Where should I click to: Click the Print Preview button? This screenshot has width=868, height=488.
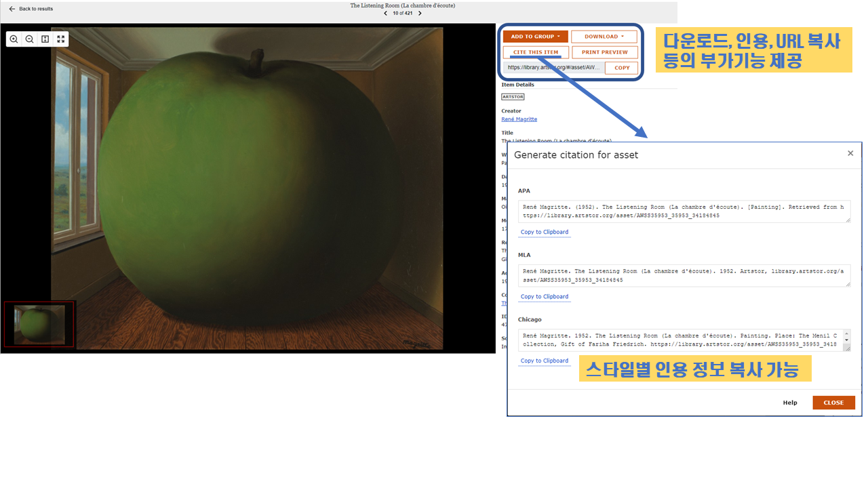pos(605,52)
